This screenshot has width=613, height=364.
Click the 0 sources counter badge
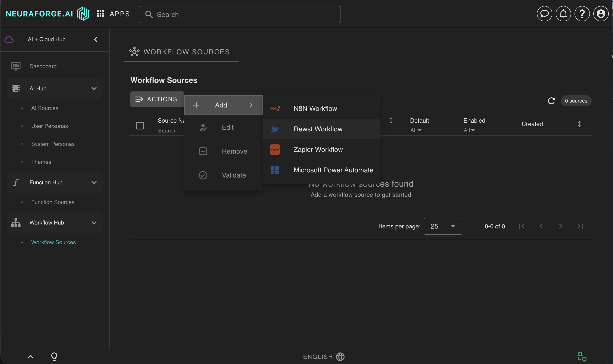(576, 101)
